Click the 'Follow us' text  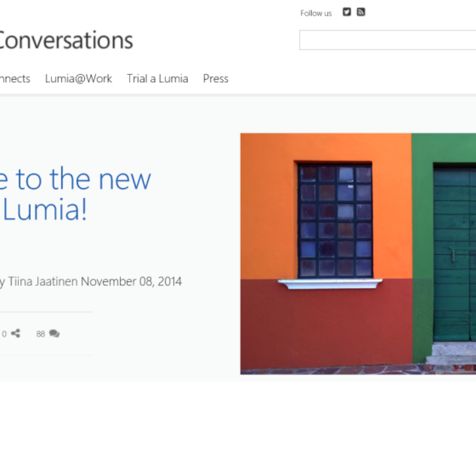click(x=316, y=13)
